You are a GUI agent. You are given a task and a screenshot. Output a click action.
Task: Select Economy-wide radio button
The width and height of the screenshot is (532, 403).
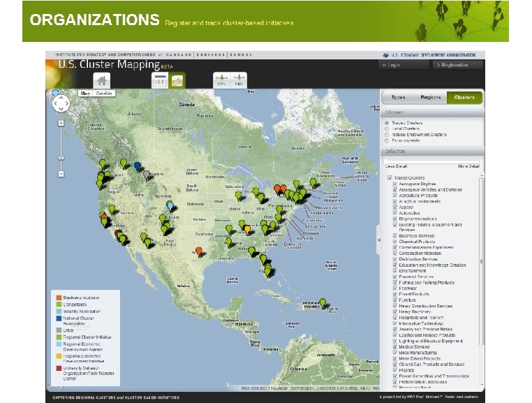pyautogui.click(x=387, y=140)
